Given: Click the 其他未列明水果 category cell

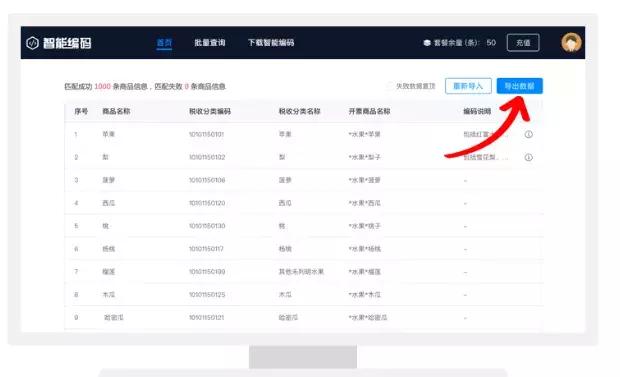Looking at the screenshot, I should point(301,272).
